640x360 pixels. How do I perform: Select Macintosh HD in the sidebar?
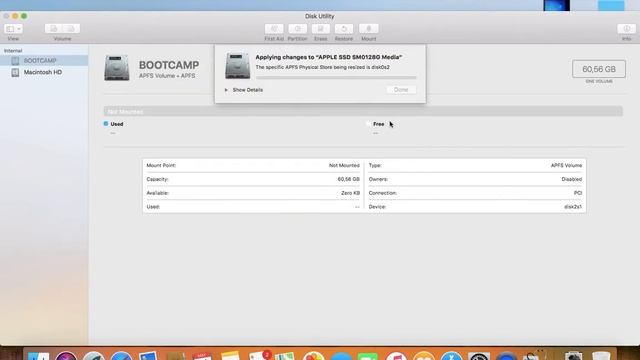[x=44, y=72]
